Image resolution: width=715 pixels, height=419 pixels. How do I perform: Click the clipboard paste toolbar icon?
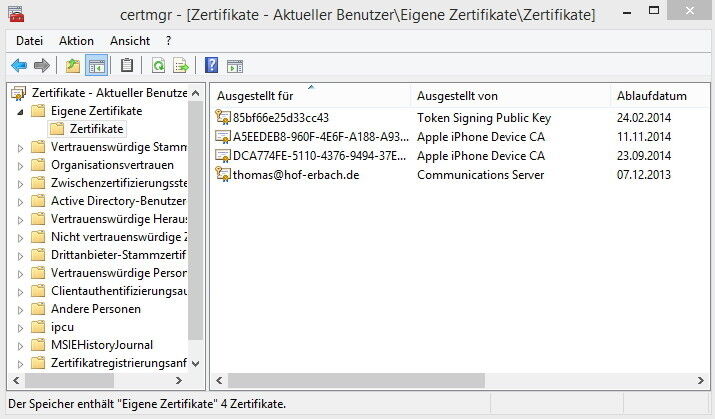coord(127,65)
